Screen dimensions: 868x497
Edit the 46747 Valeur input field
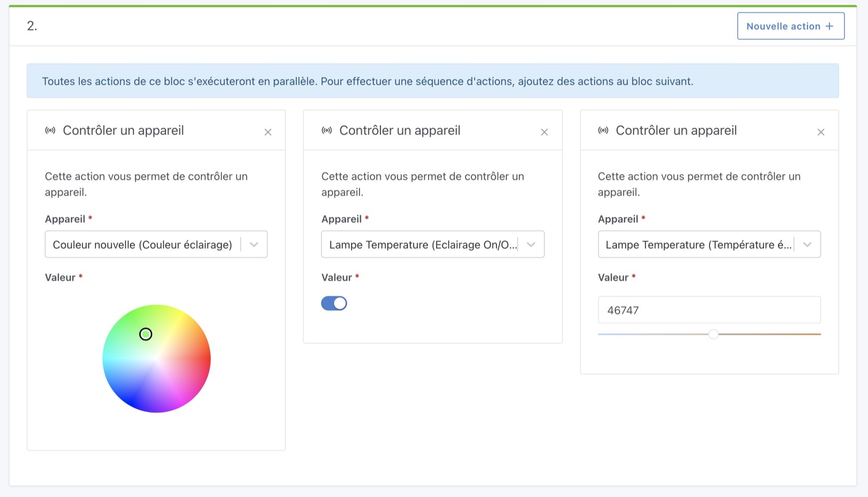click(709, 309)
